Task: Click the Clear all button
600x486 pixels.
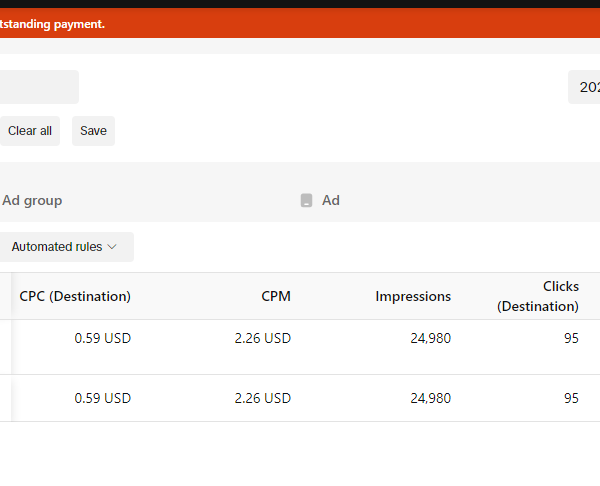Action: [30, 131]
